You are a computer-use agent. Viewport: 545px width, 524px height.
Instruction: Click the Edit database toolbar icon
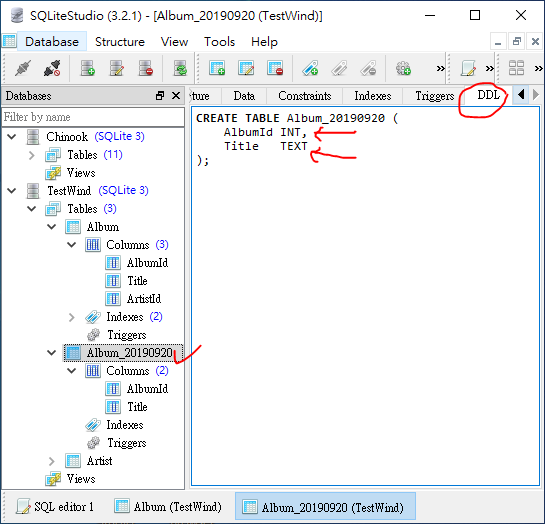[117, 68]
